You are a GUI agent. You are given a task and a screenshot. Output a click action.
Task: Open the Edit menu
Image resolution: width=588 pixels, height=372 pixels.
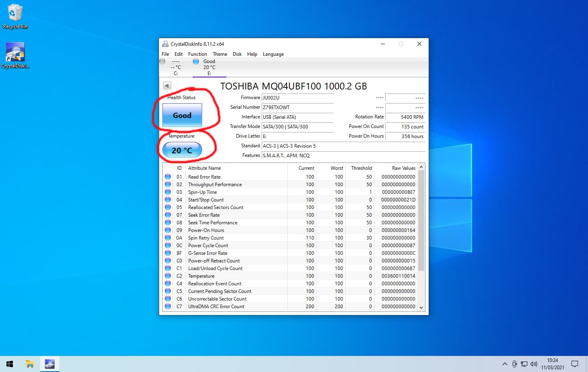179,54
